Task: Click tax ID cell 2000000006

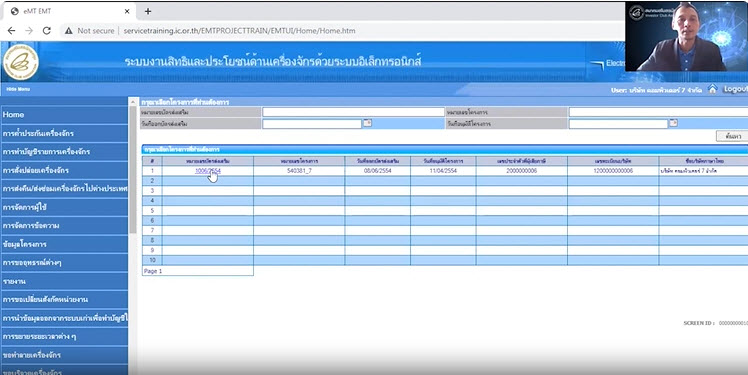Action: click(x=521, y=171)
